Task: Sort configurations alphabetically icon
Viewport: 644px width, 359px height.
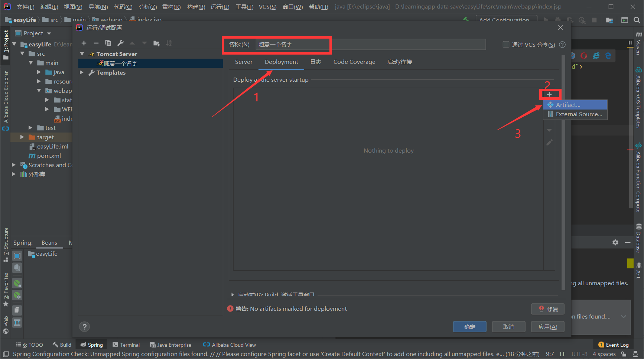Action: click(169, 43)
